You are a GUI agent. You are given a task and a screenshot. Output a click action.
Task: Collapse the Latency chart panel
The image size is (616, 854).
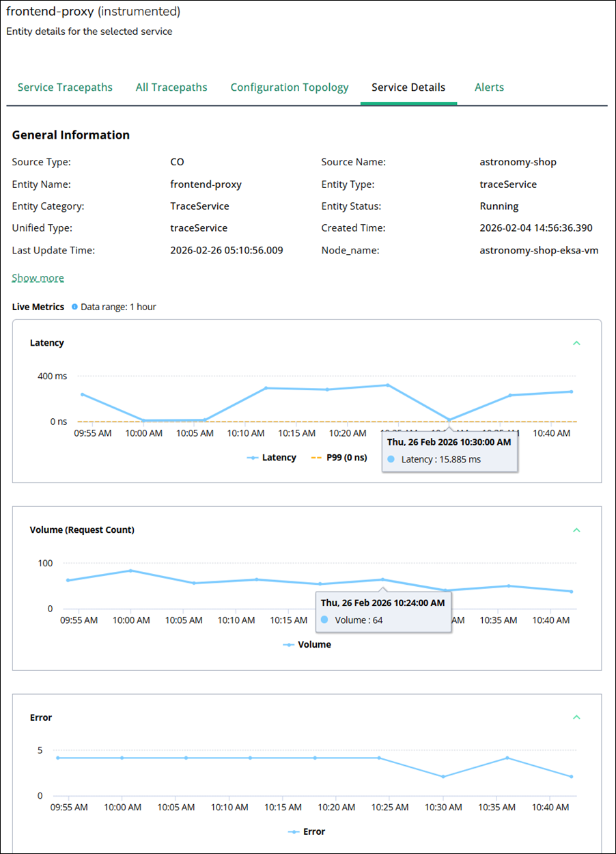[x=576, y=343]
